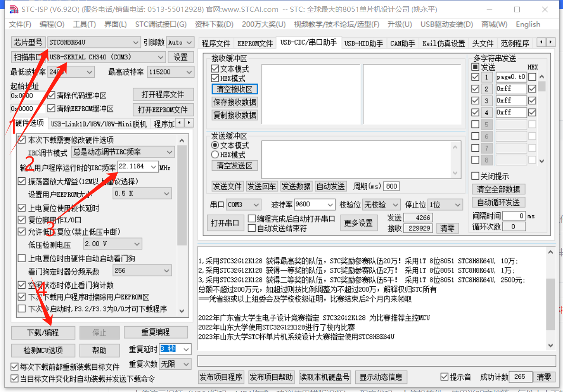Expand the 引脚数 Auto dropdown

[x=189, y=42]
